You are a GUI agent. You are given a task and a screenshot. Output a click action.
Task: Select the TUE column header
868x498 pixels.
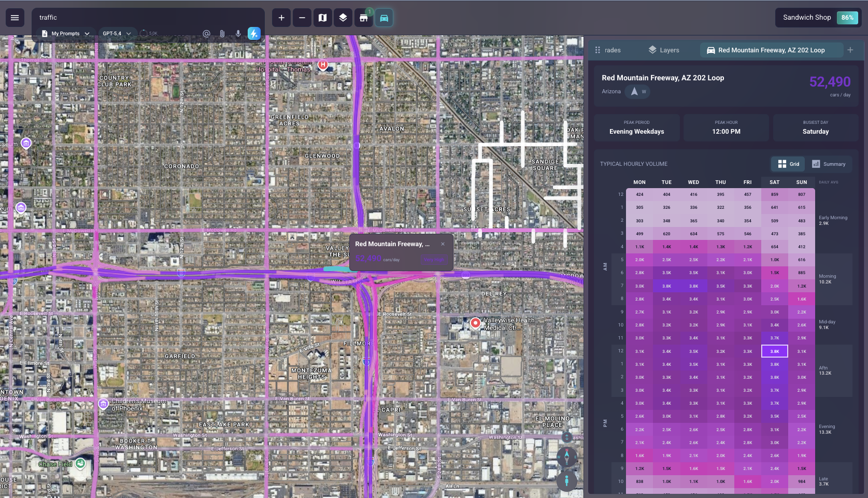[x=666, y=182]
